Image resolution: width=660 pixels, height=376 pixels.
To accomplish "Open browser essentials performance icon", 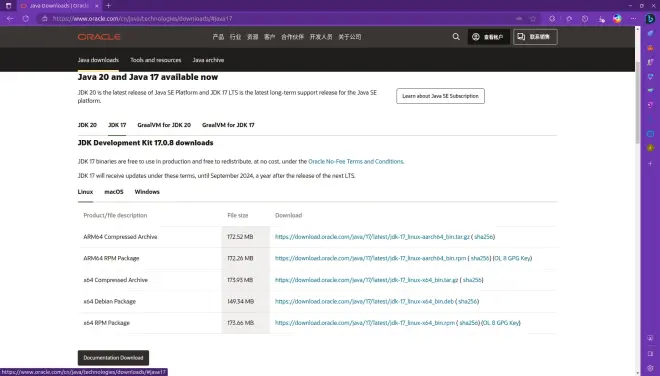I will [x=585, y=19].
